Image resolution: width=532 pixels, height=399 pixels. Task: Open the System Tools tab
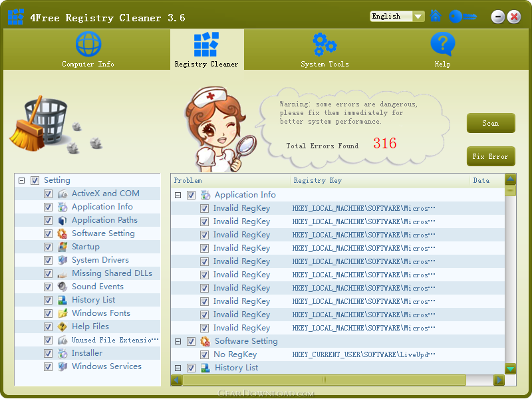point(325,49)
